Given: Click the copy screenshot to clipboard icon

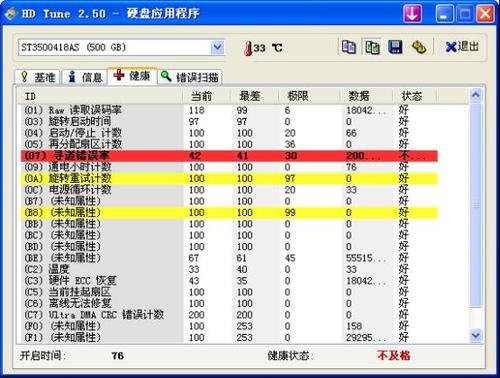Looking at the screenshot, I should click(372, 47).
